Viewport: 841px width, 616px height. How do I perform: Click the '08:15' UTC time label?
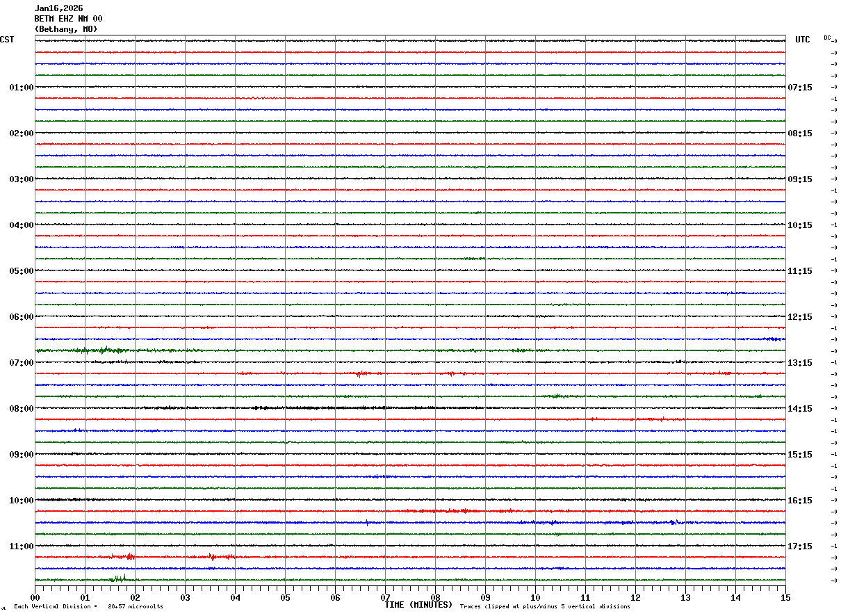[x=799, y=133]
